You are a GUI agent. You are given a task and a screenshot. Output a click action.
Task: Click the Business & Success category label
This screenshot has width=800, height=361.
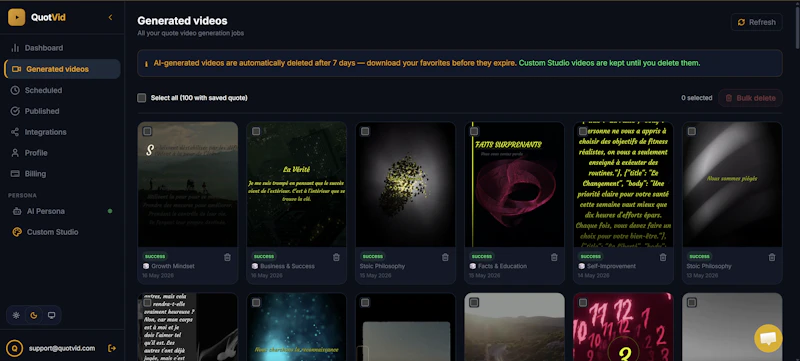(x=287, y=266)
